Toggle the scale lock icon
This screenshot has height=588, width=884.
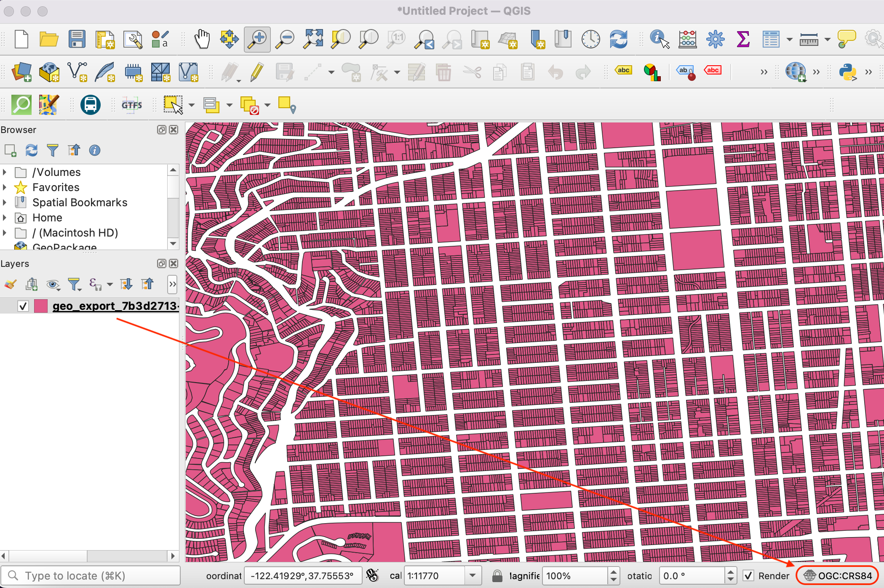tap(497, 575)
